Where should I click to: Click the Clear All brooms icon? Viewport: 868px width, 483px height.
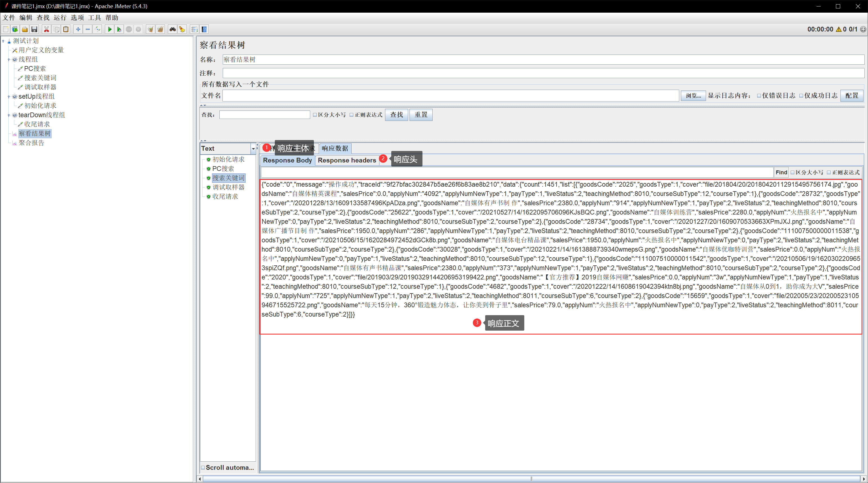pos(160,29)
